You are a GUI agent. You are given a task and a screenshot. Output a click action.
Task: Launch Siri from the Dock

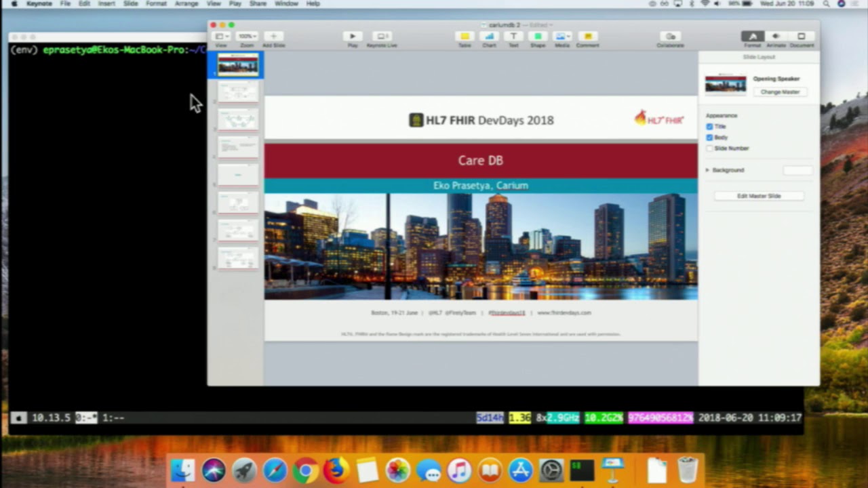214,470
